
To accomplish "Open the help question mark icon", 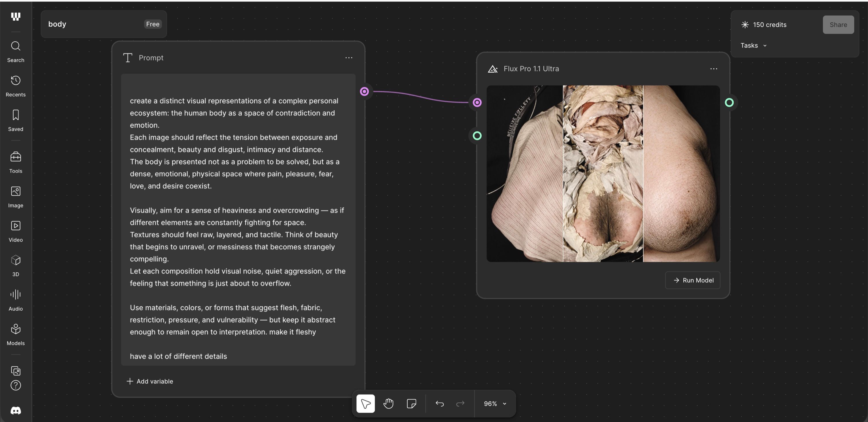I will point(16,385).
